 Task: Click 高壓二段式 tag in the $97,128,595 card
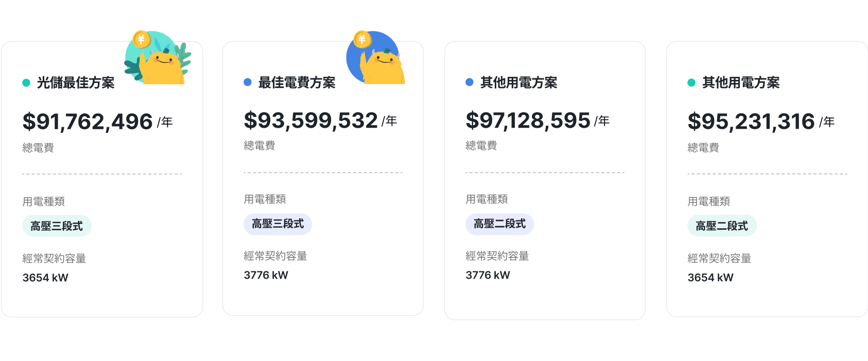500,224
